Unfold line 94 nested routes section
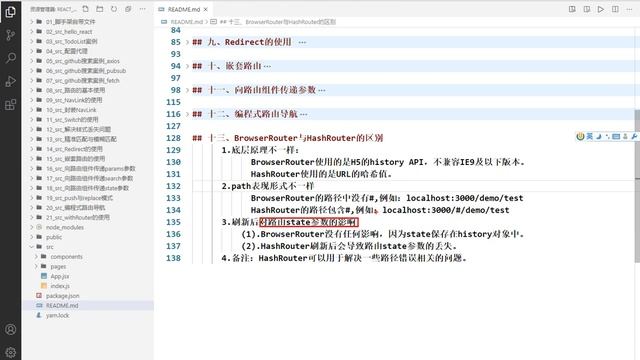Viewport: 640px width, 360px height. coord(187,66)
